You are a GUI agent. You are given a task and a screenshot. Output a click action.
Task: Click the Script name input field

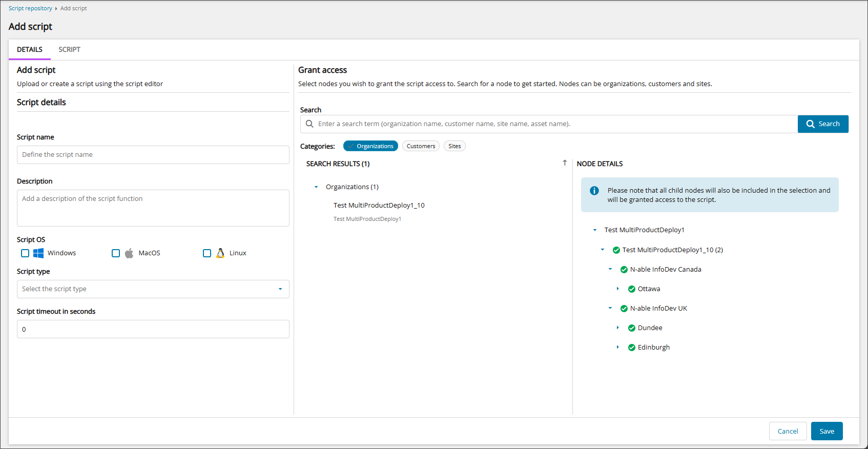click(x=153, y=155)
